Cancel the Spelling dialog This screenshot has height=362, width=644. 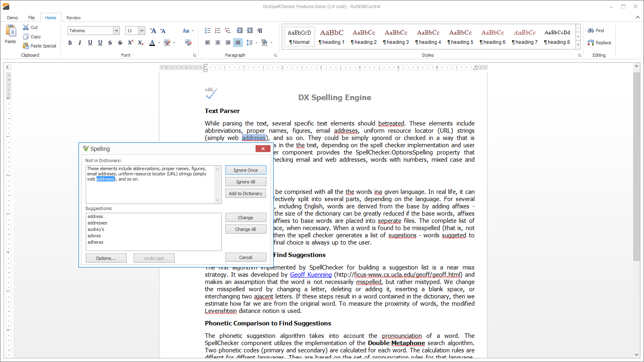click(246, 257)
